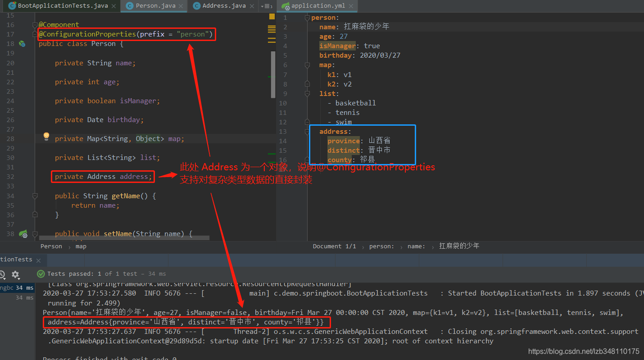Viewport: 644px width, 360px height.
Task: Click the 'distinct: 晋中市' line in YAML
Action: [x=359, y=150]
